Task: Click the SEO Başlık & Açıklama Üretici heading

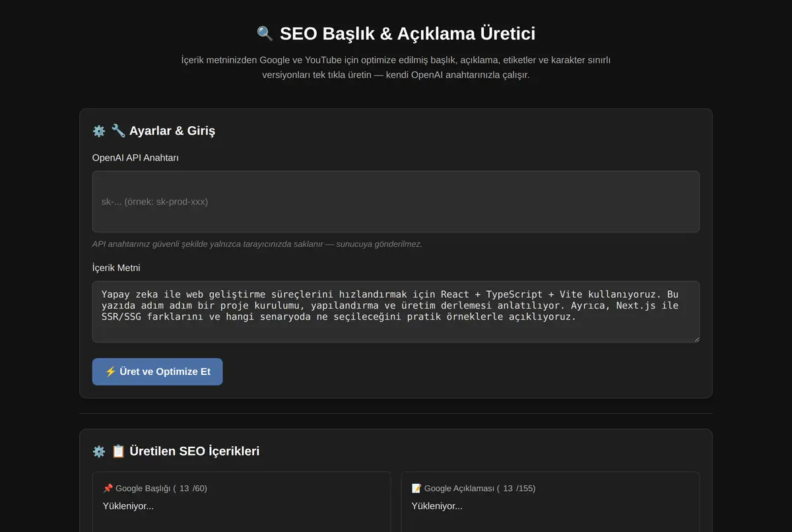Action: point(396,34)
